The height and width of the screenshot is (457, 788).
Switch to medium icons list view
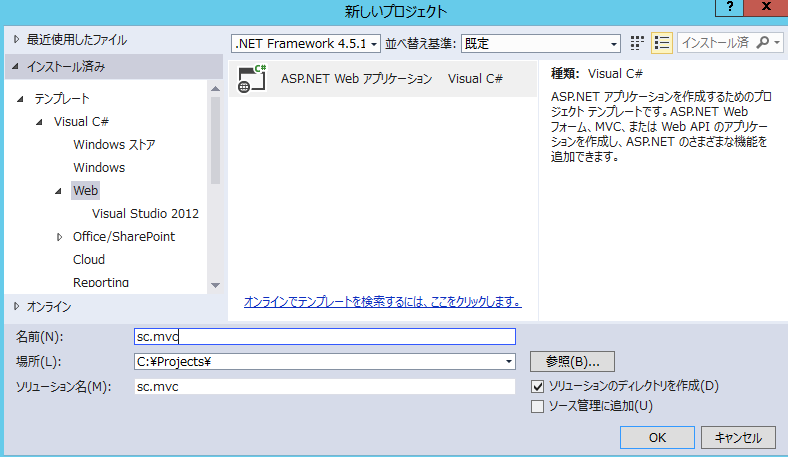click(662, 43)
